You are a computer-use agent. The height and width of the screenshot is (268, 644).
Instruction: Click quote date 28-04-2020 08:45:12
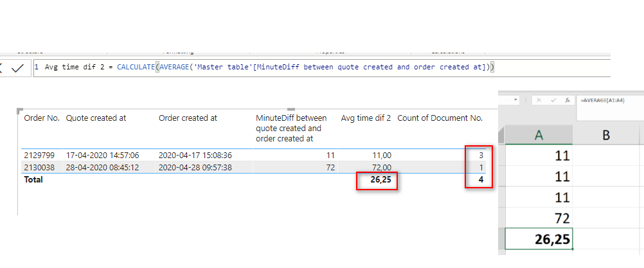(103, 168)
